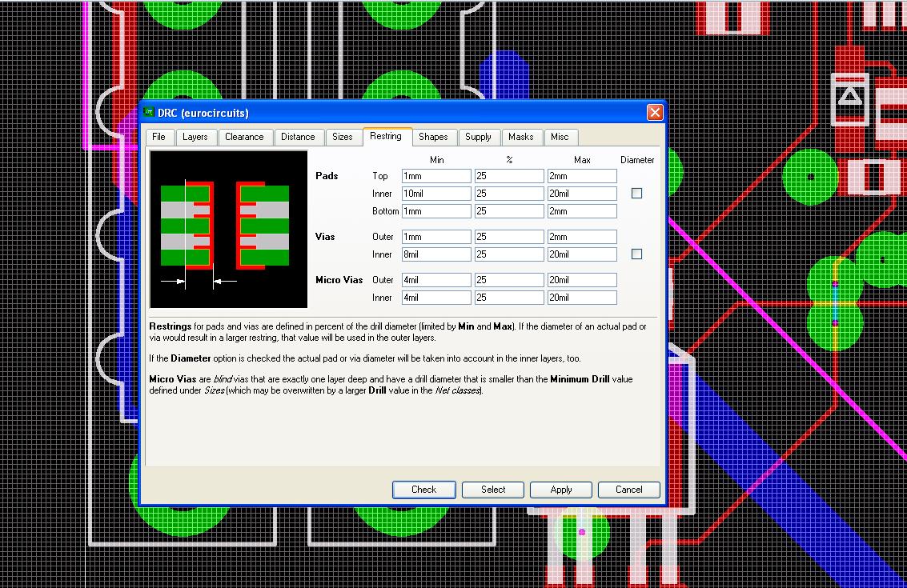Switch to the File tab
The height and width of the screenshot is (588, 907).
pos(159,137)
